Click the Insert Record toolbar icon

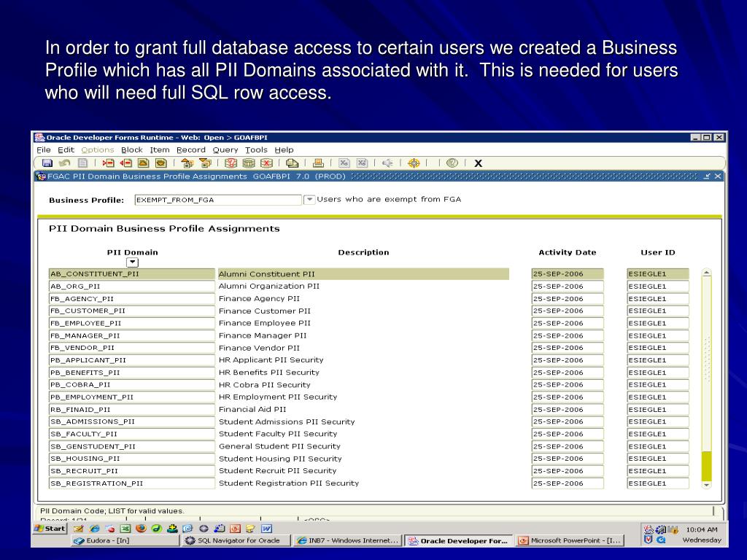pos(108,163)
